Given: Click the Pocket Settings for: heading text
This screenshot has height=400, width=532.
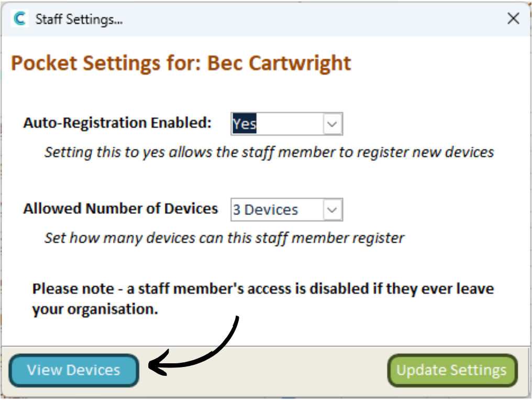Looking at the screenshot, I should click(106, 63).
